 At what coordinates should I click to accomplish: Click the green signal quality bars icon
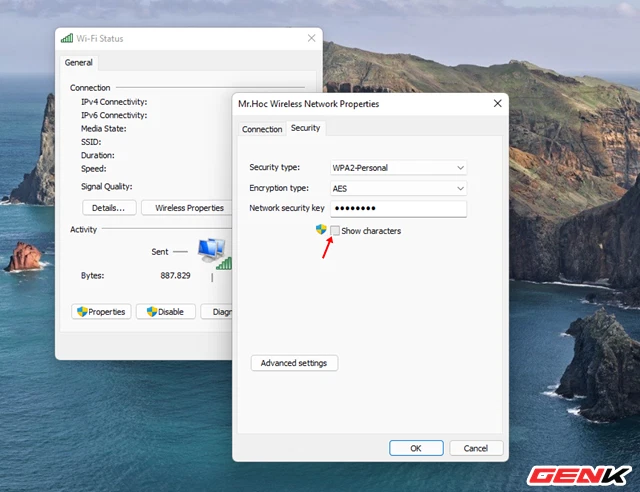224,263
